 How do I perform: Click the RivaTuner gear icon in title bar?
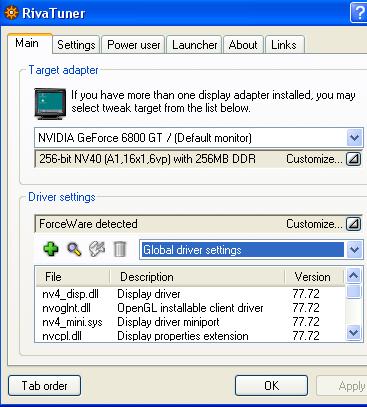coord(11,13)
